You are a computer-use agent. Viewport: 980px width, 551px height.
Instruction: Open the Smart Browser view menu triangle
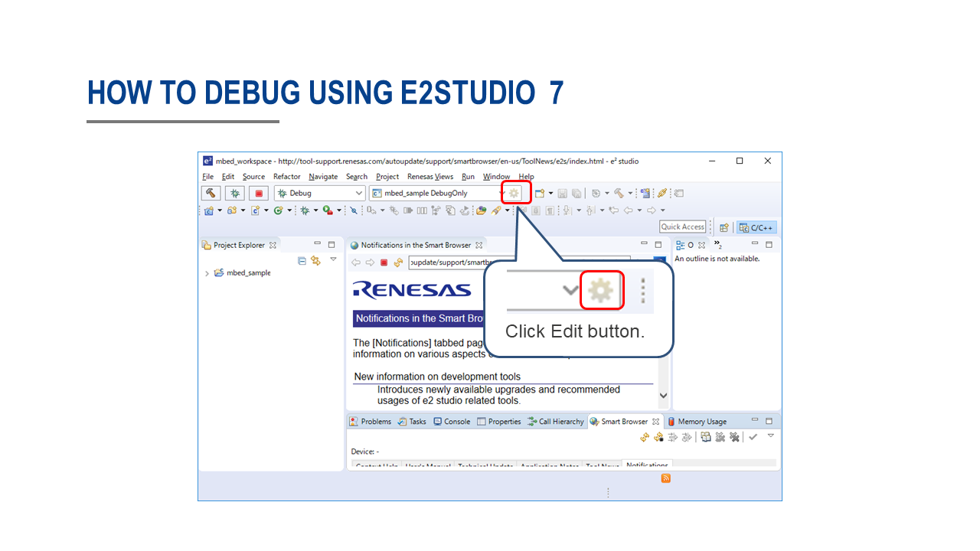771,435
